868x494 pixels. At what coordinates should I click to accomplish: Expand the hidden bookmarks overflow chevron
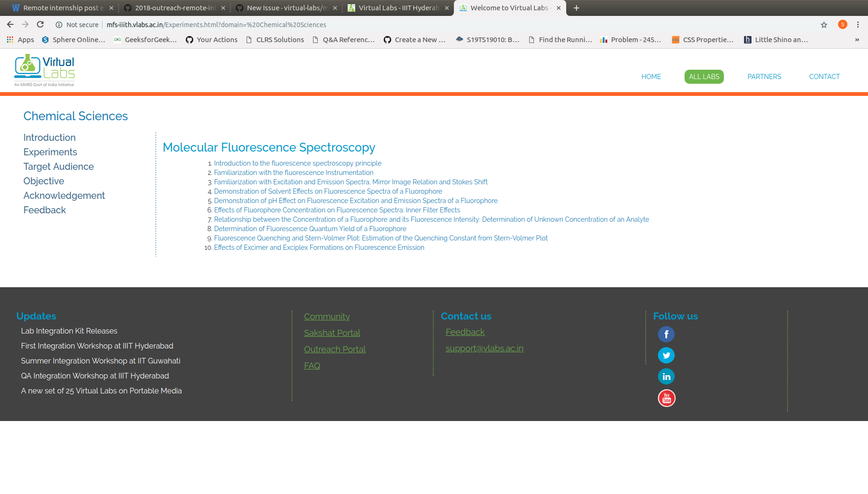click(x=858, y=40)
